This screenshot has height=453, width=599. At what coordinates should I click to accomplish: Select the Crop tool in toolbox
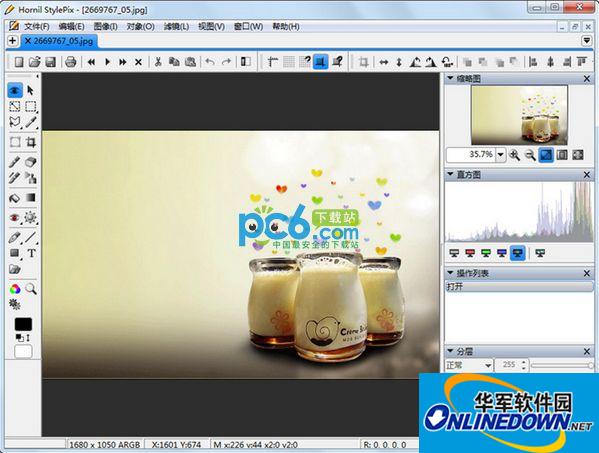(31, 142)
